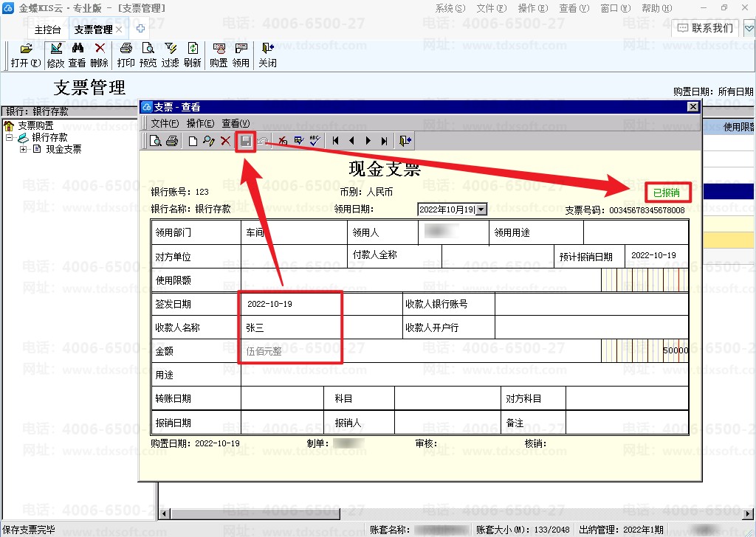The height and width of the screenshot is (537, 756).
Task: Click the audit checkmark form icon
Action: 299,141
